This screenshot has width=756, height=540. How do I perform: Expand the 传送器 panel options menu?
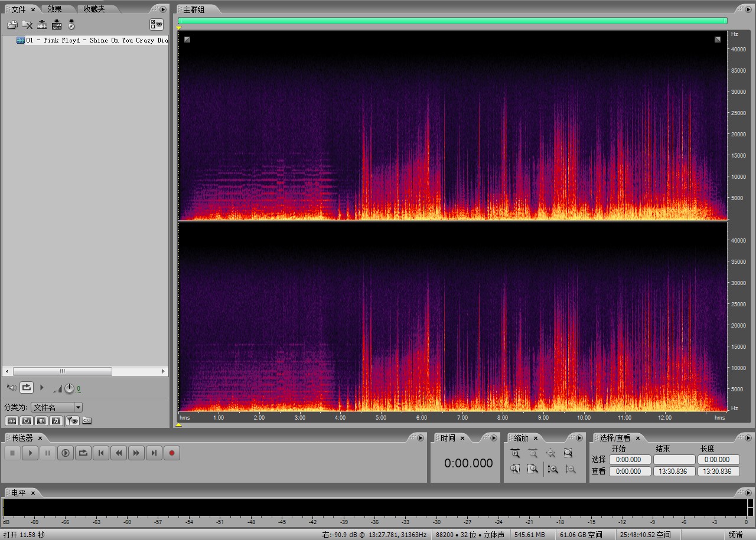coord(421,438)
